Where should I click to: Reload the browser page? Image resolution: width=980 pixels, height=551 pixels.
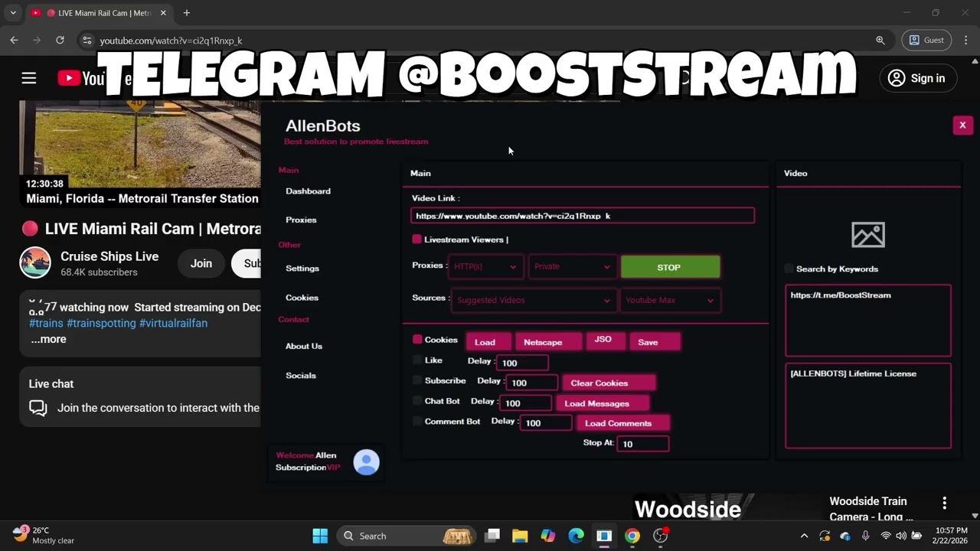(x=60, y=41)
